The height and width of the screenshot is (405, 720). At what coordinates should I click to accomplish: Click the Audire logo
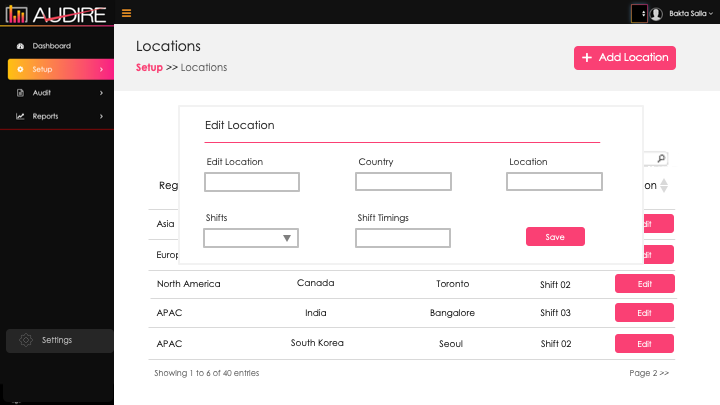pos(57,13)
